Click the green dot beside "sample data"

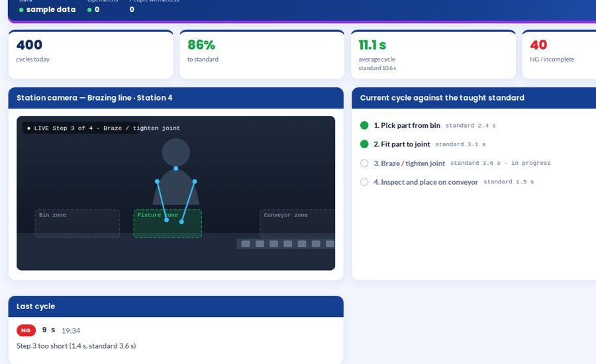pos(21,10)
